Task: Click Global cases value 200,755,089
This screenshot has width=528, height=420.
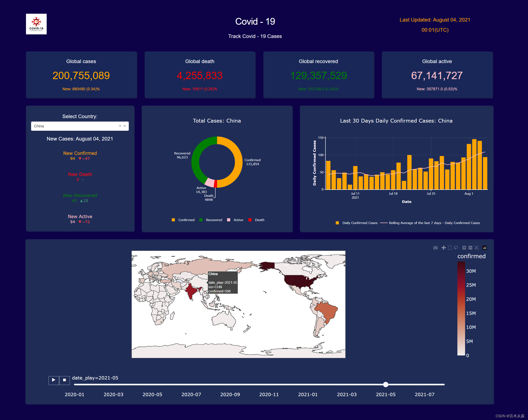Action: click(x=81, y=75)
